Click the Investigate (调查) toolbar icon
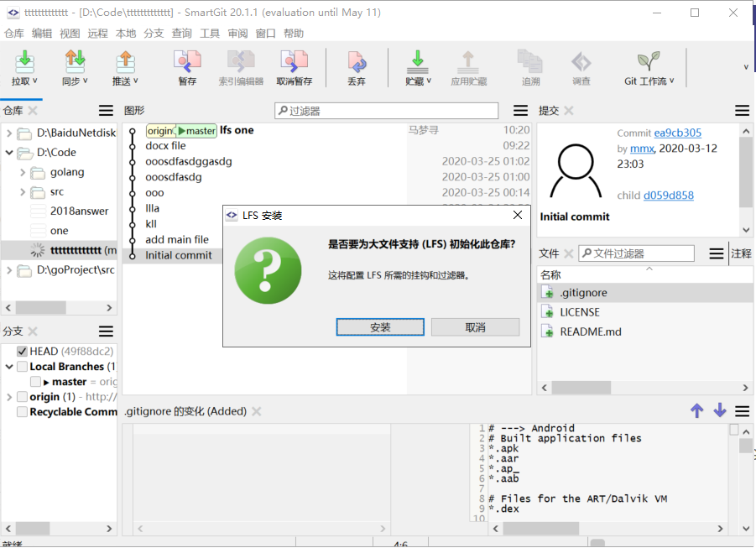This screenshot has height=548, width=756. tap(581, 62)
